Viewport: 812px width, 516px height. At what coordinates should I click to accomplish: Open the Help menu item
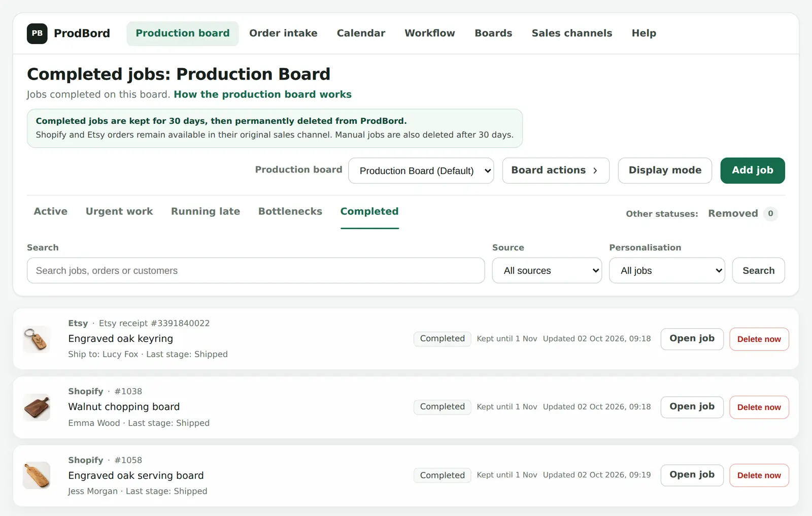[x=644, y=33]
